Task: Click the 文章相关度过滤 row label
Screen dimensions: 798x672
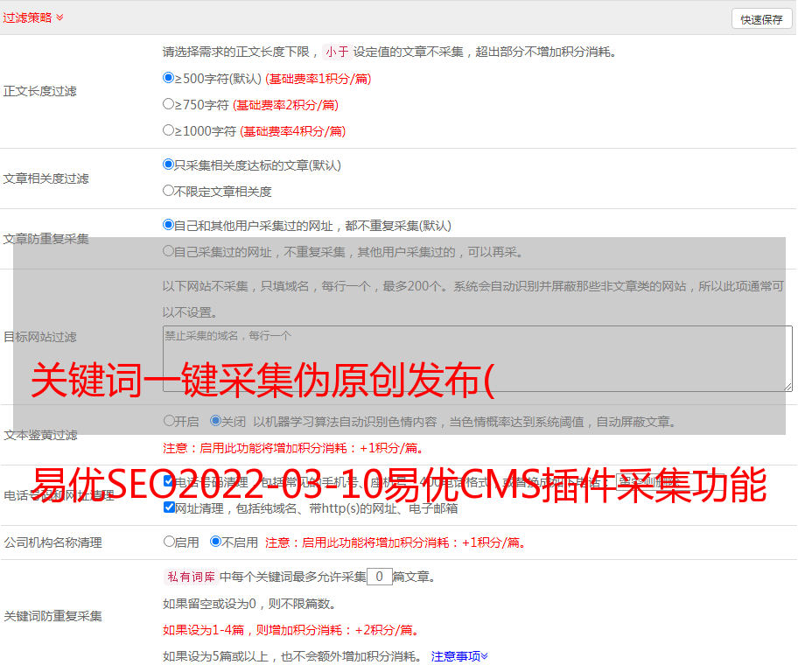Action: coord(45,178)
